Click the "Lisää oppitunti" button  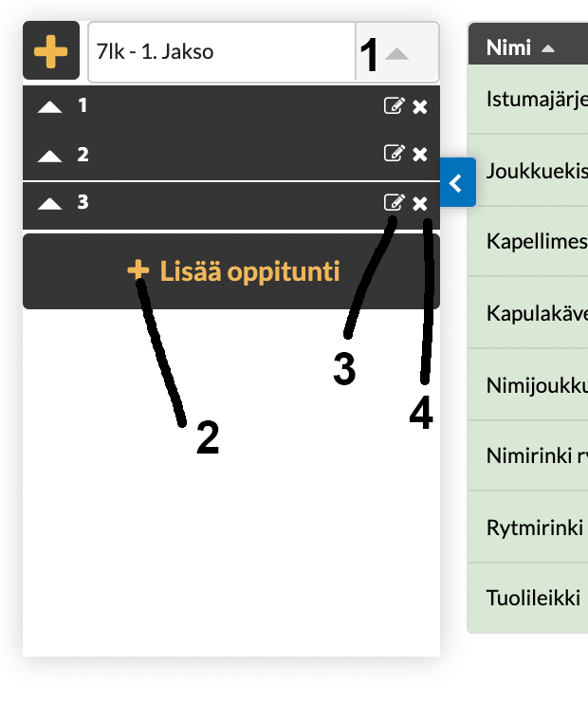click(232, 271)
